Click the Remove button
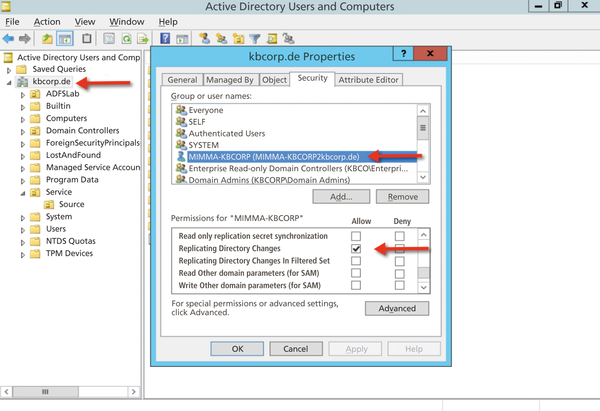The image size is (600, 411). 403,197
